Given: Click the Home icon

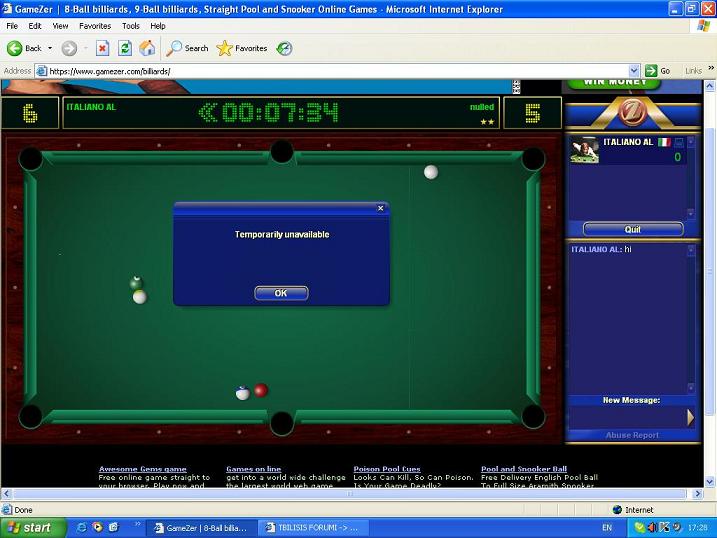Looking at the screenshot, I should [x=147, y=48].
